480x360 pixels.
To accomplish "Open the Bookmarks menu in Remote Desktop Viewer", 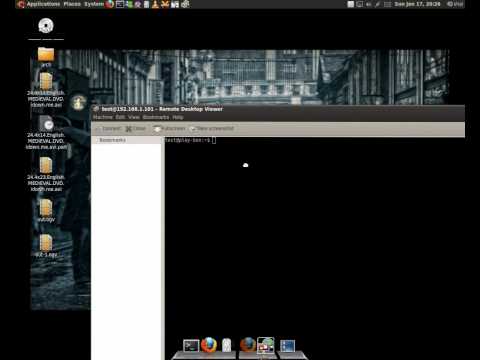I will pyautogui.click(x=156, y=117).
